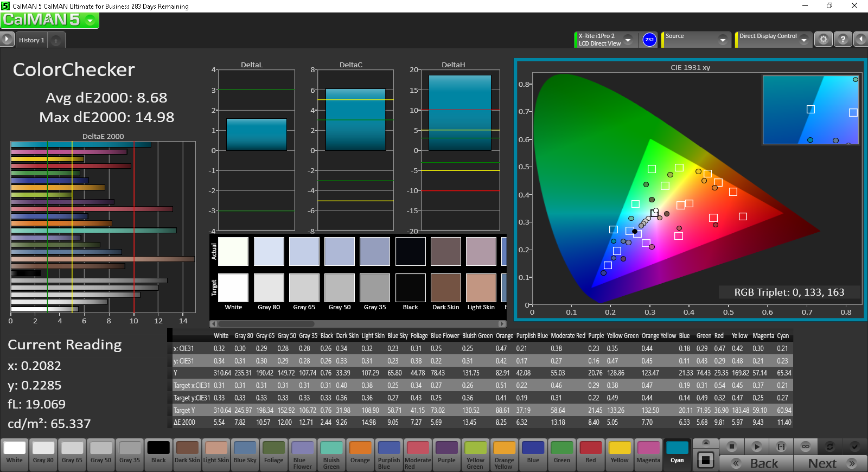Screen dimensions: 868x472
Task: Collapse right panel with arrow icon
Action: [x=860, y=39]
